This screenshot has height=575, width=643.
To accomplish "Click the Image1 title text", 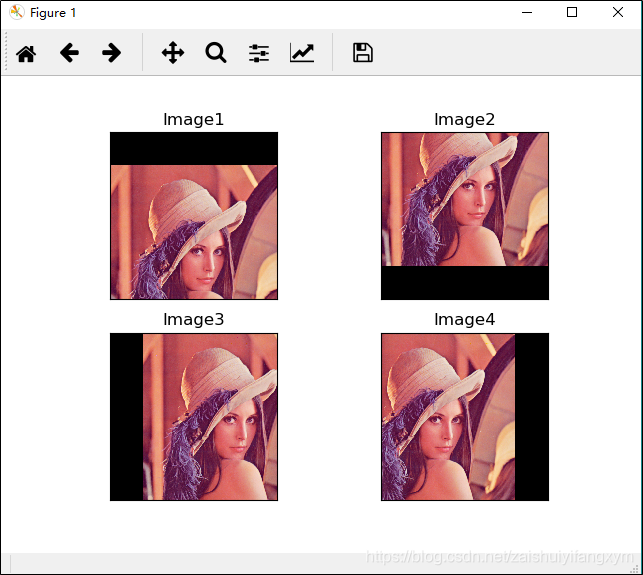I will [194, 120].
